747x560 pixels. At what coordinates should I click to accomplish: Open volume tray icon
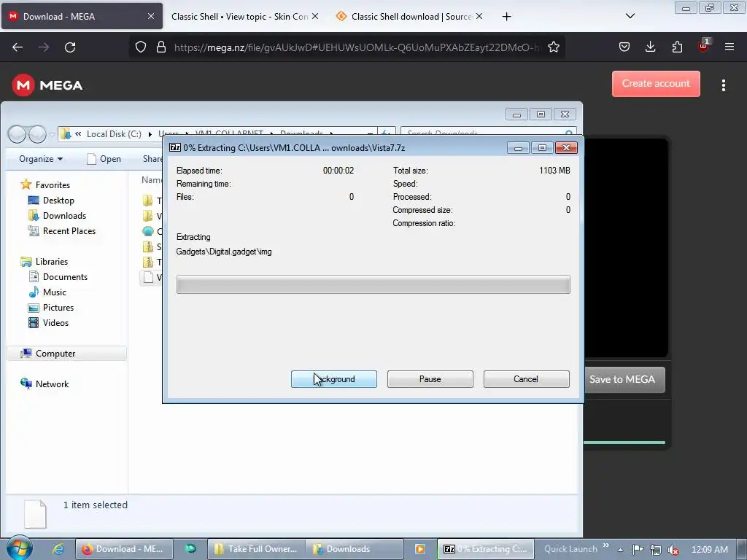pyautogui.click(x=673, y=550)
